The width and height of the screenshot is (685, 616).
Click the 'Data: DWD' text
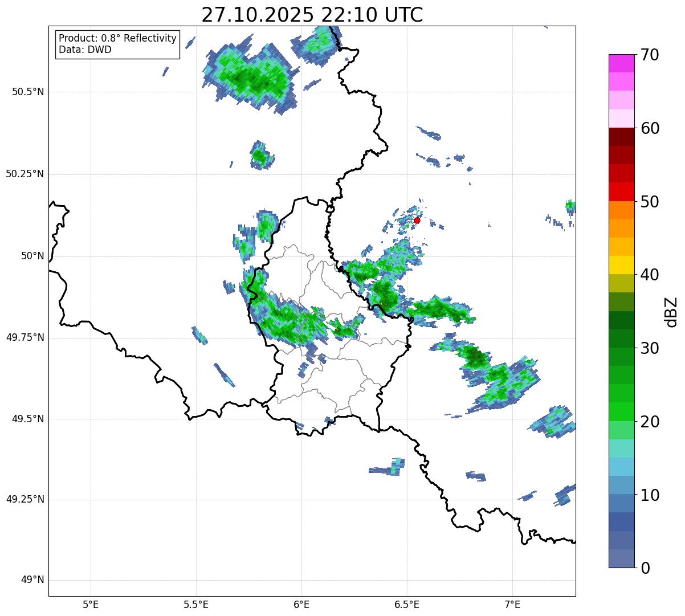pos(85,50)
